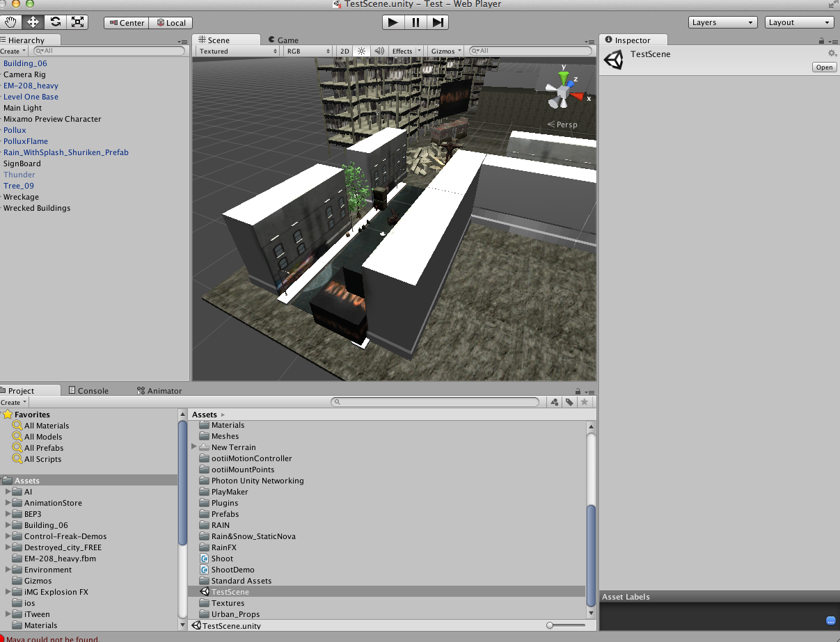Select the Rotate tool
Image resolution: width=840 pixels, height=642 pixels.
coord(55,22)
